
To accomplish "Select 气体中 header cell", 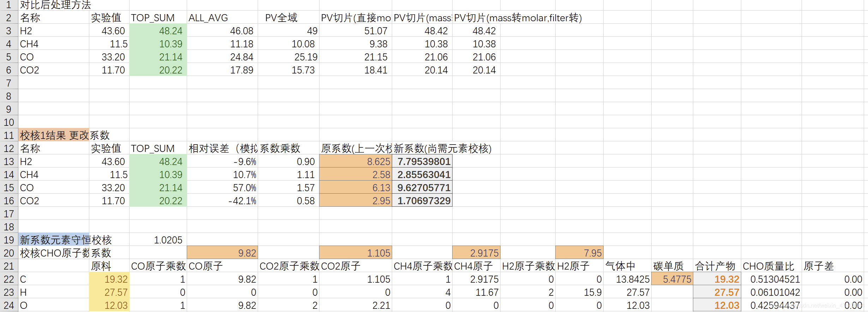I will tap(627, 266).
